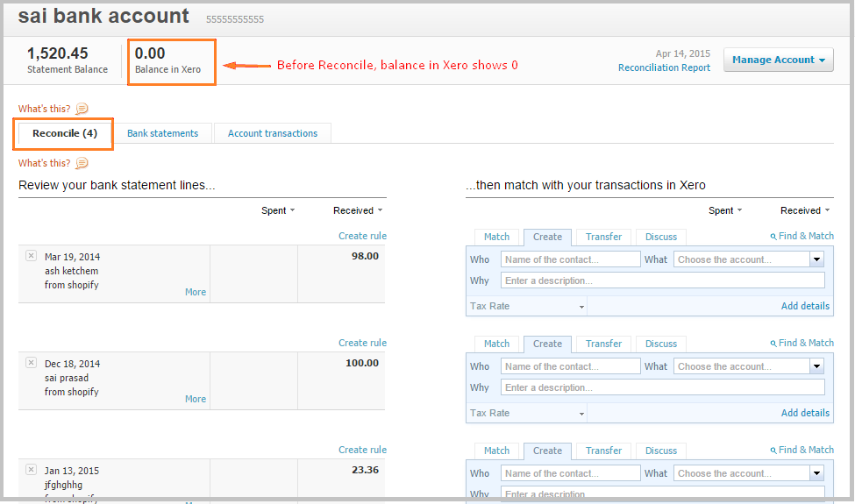Image resolution: width=855 pixels, height=504 pixels.
Task: Click the Why description field for the 98.00 transaction
Action: 663,280
